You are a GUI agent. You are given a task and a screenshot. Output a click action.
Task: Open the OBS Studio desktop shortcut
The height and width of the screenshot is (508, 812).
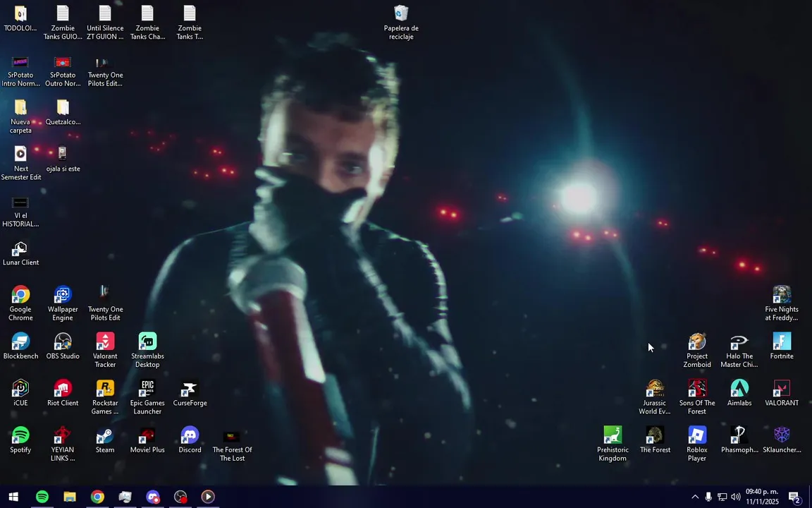[x=63, y=346]
